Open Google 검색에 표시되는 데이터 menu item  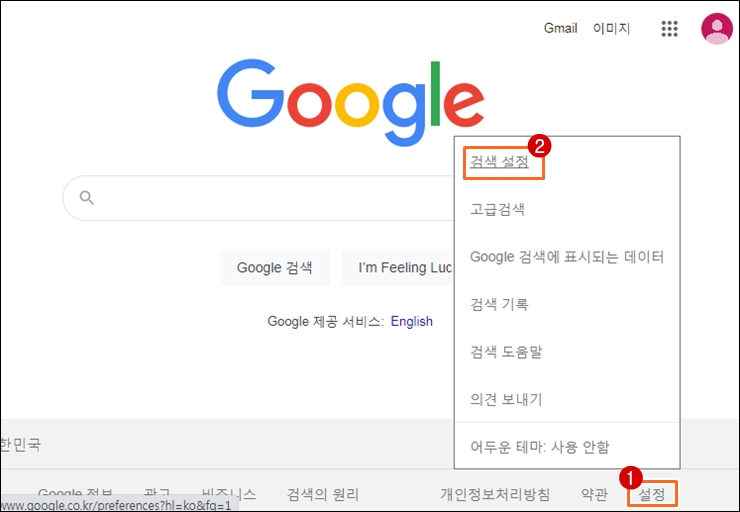click(567, 257)
